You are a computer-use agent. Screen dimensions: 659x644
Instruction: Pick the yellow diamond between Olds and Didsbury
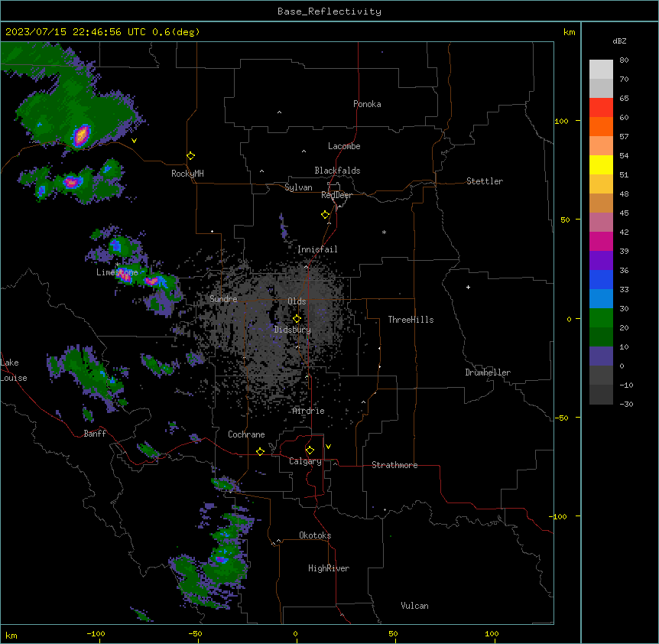pyautogui.click(x=297, y=319)
